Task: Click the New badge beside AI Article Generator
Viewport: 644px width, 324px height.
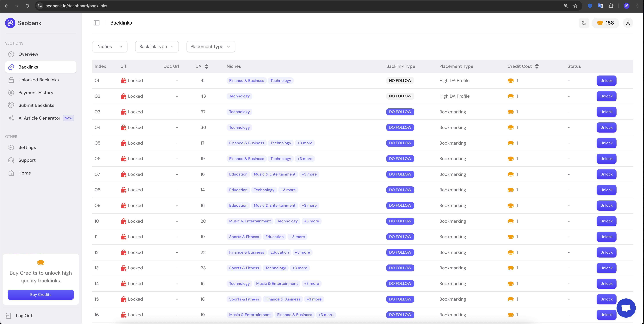Action: 68,118
